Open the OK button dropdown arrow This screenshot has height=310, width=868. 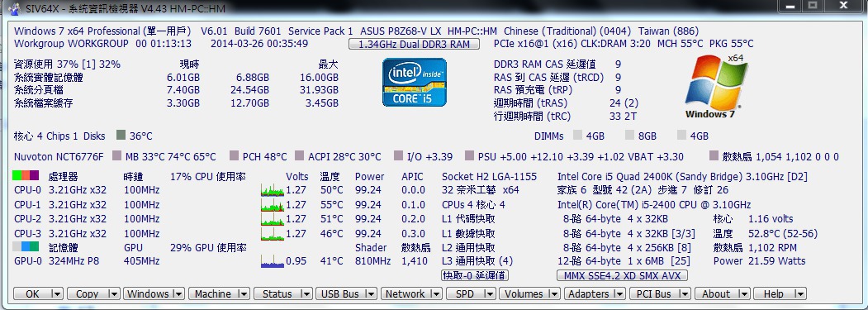pyautogui.click(x=57, y=294)
